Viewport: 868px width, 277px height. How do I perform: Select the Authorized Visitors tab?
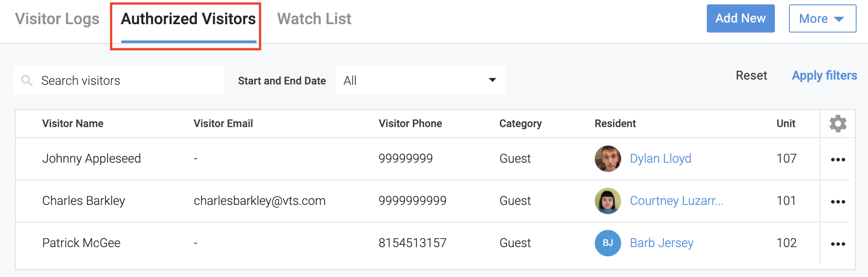tap(188, 19)
